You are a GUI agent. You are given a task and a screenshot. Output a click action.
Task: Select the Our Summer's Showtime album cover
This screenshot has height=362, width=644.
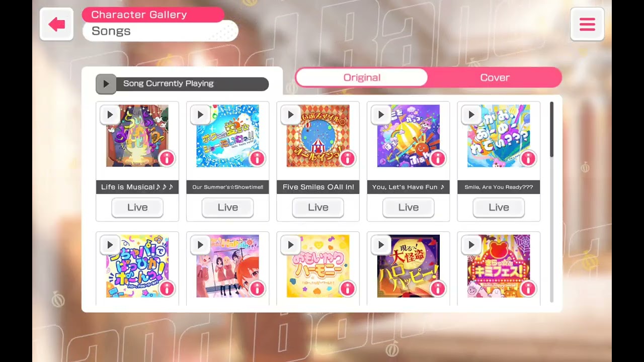(x=227, y=136)
